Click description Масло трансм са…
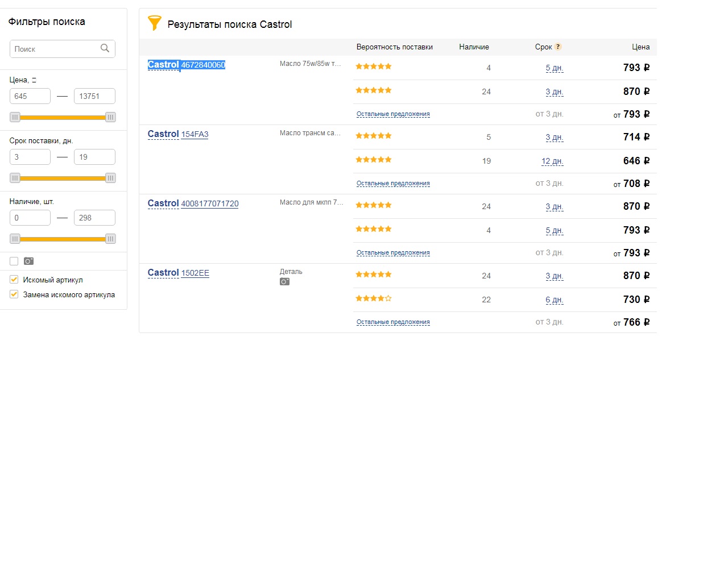Viewport: 728px width, 582px height. point(310,133)
